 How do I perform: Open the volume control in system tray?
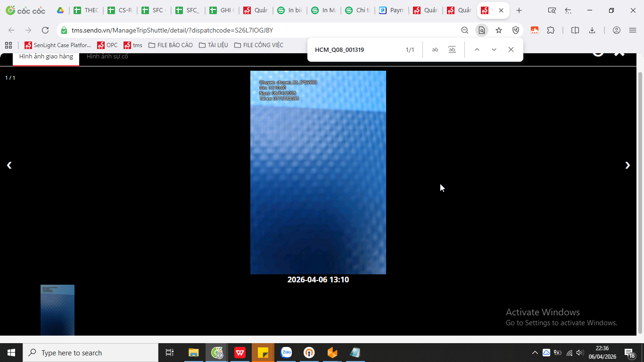[x=580, y=353]
